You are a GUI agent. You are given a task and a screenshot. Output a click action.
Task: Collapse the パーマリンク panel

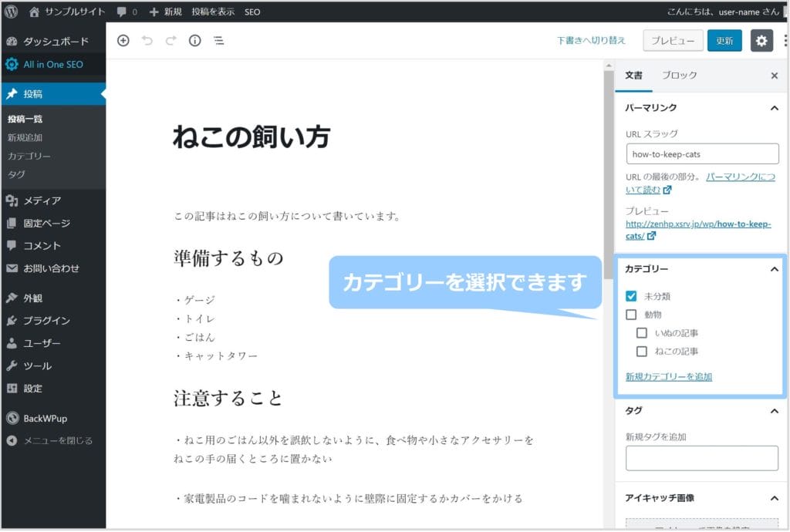coord(774,108)
